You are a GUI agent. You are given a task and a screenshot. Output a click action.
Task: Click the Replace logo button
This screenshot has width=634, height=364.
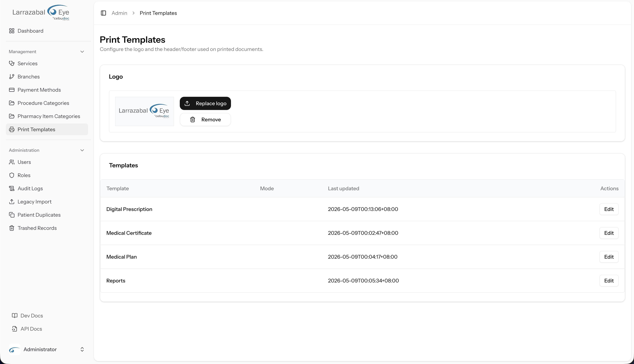205,103
